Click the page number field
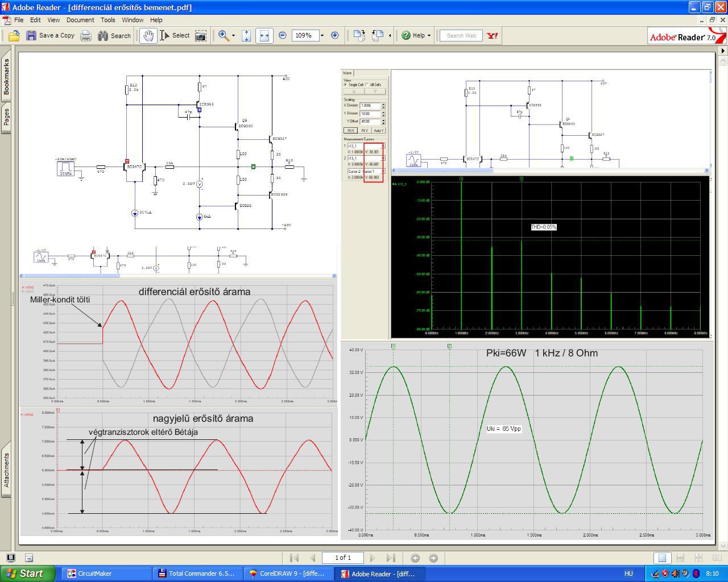728x582 pixels. [x=342, y=558]
